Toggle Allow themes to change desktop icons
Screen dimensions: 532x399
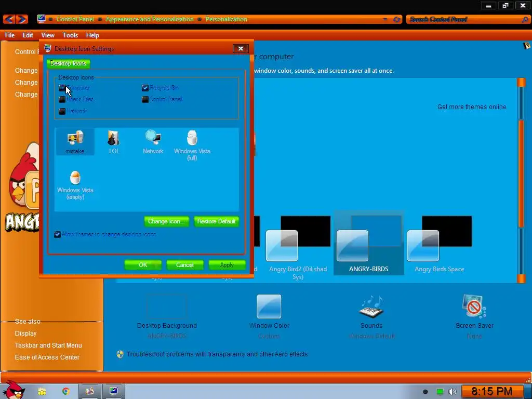coord(57,234)
